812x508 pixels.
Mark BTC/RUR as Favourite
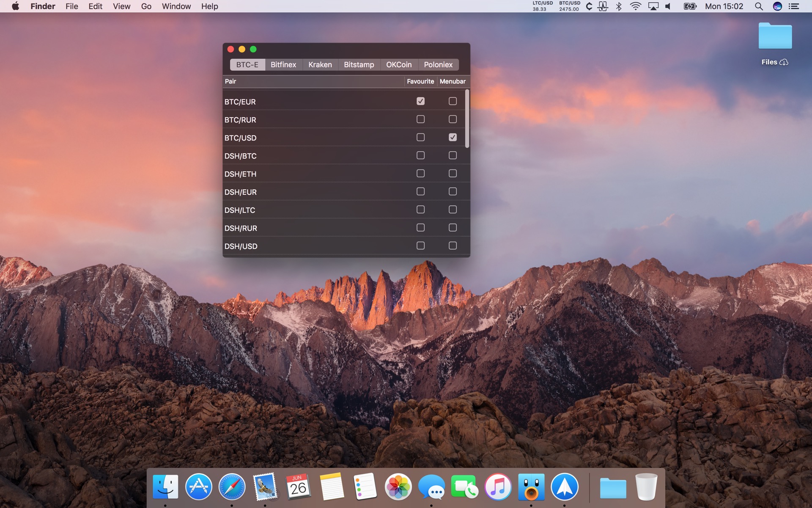[420, 119]
